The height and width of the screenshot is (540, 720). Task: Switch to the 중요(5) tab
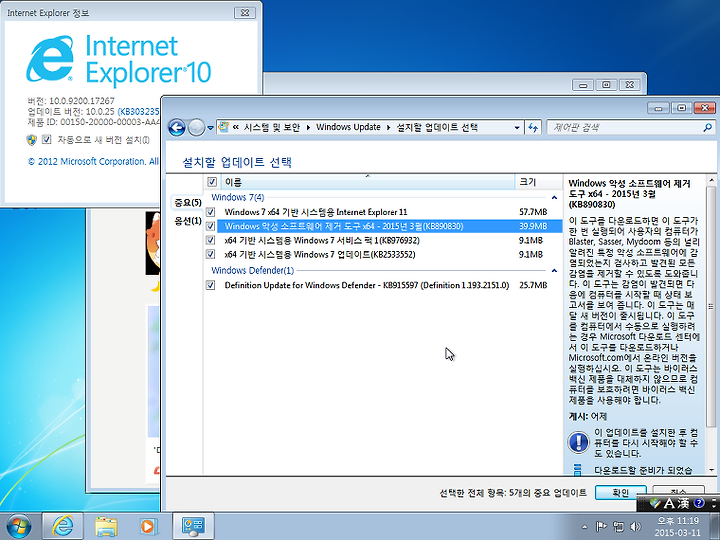(188, 202)
